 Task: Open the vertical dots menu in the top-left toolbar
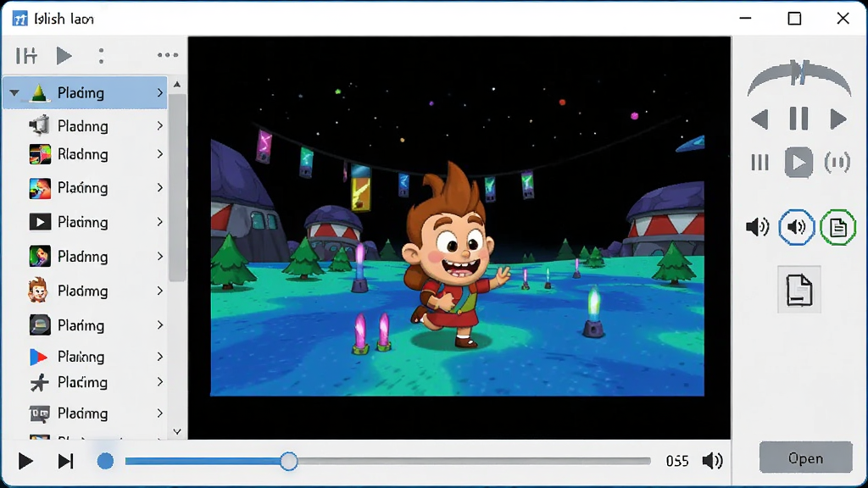101,55
